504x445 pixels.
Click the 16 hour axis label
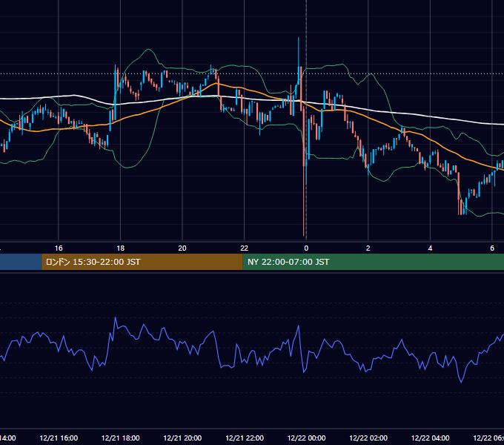tap(59, 248)
